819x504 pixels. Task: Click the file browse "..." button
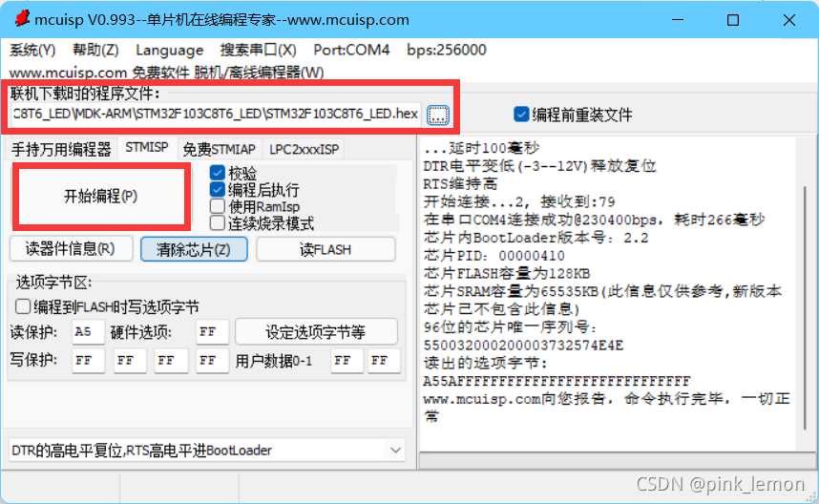pos(438,115)
